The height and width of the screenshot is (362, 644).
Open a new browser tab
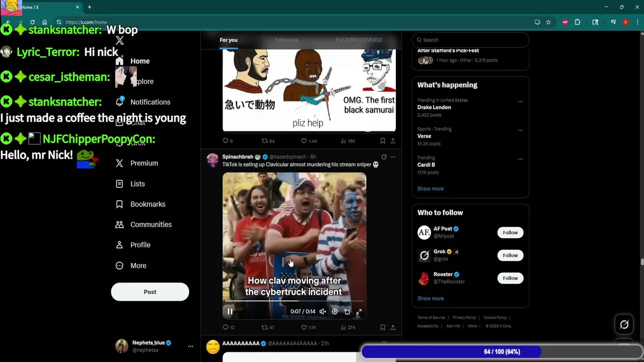click(90, 7)
